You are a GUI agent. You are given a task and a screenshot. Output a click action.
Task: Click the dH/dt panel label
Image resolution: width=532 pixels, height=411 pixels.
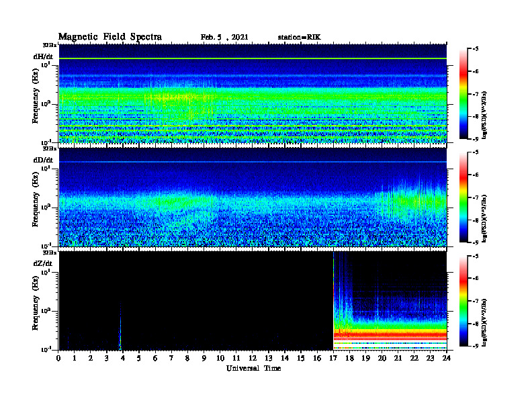(43, 56)
